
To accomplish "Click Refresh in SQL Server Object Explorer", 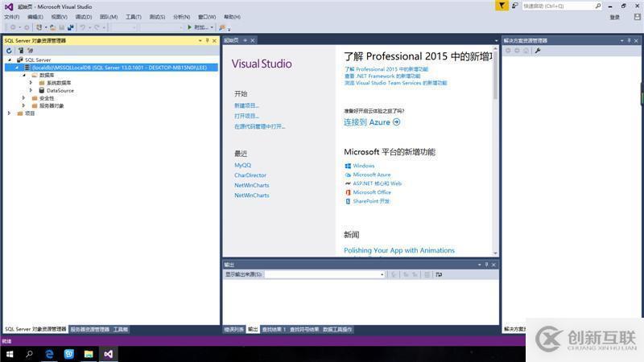I will tap(9, 51).
